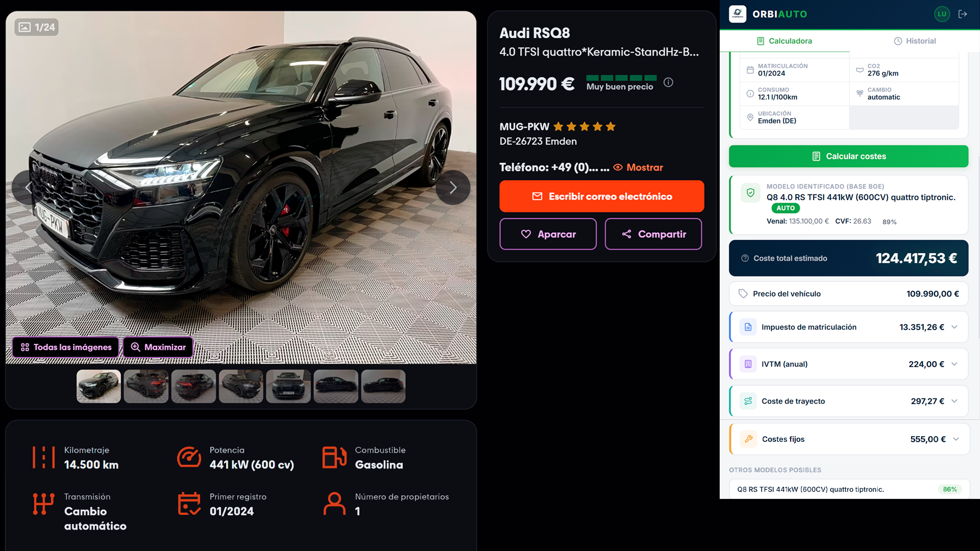
Task: Click the fifth rating star for MUG-PKW
Action: [x=611, y=127]
